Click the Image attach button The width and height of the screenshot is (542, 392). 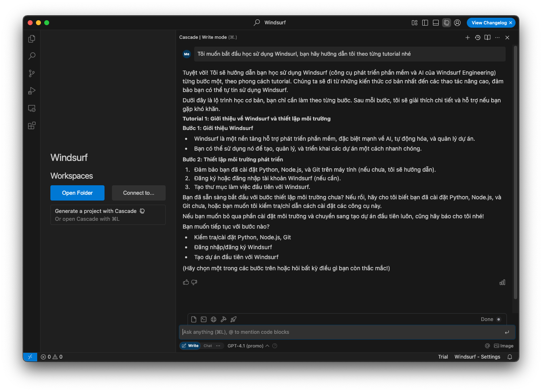504,346
